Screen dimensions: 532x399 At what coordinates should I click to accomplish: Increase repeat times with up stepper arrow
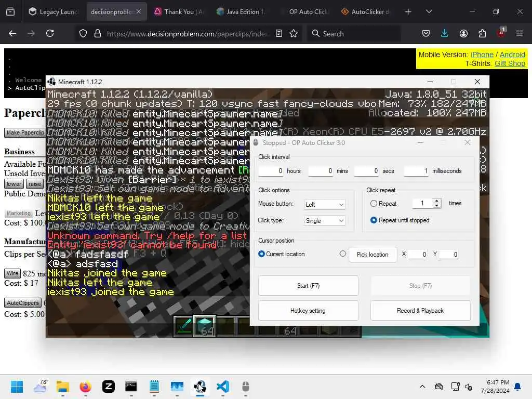[437, 201]
